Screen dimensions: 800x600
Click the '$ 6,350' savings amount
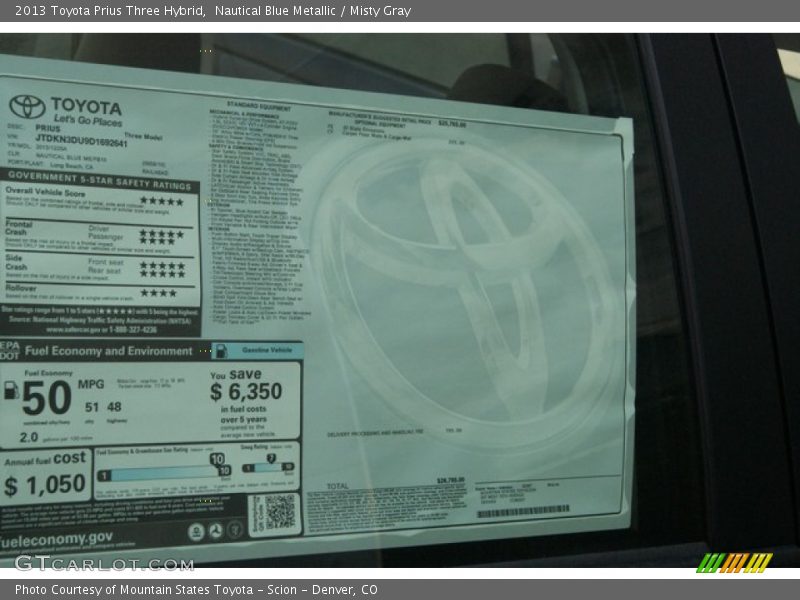246,392
